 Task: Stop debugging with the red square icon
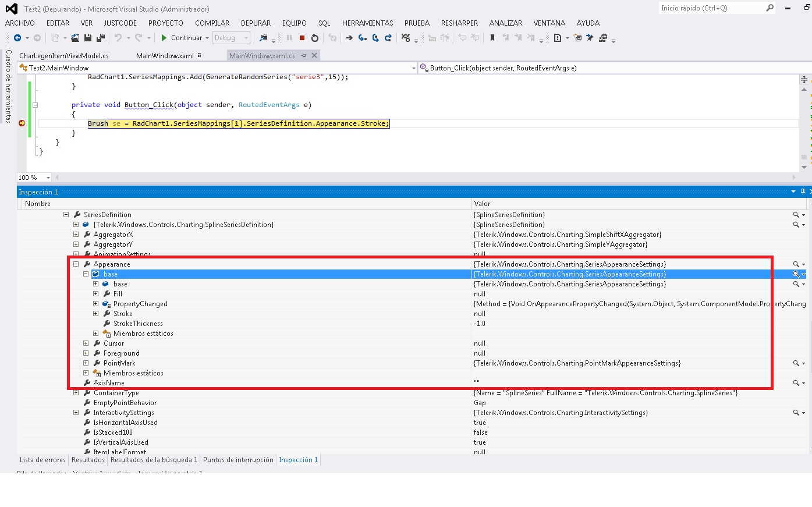pyautogui.click(x=302, y=38)
